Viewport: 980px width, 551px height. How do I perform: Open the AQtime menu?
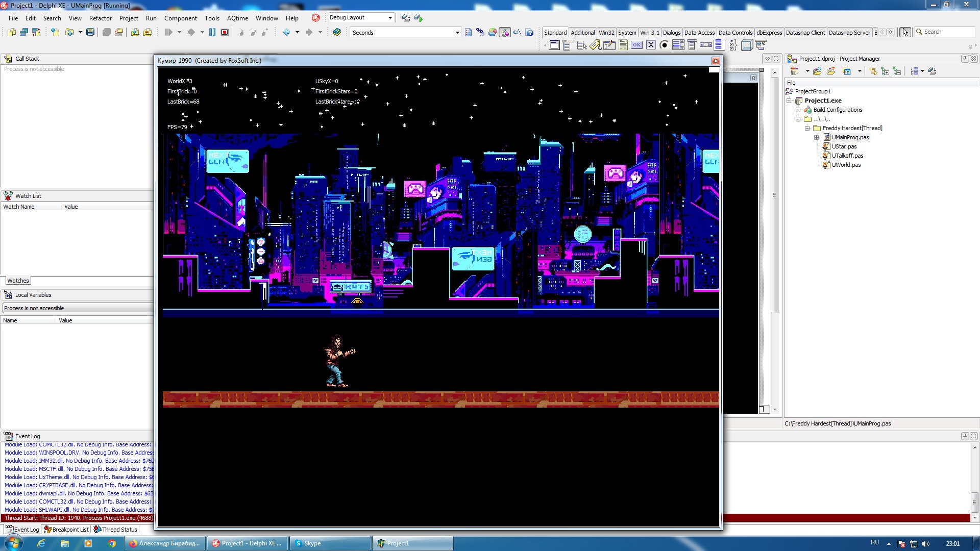point(237,18)
